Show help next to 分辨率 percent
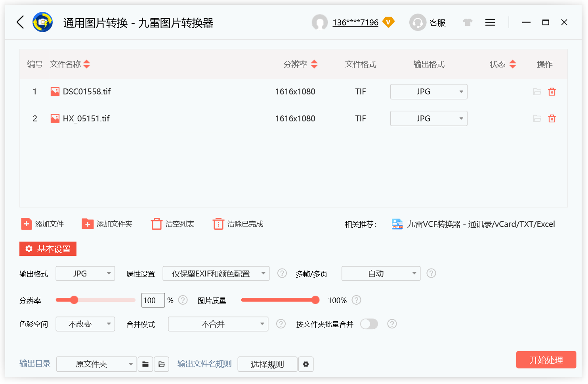The width and height of the screenshot is (588, 384). click(183, 300)
